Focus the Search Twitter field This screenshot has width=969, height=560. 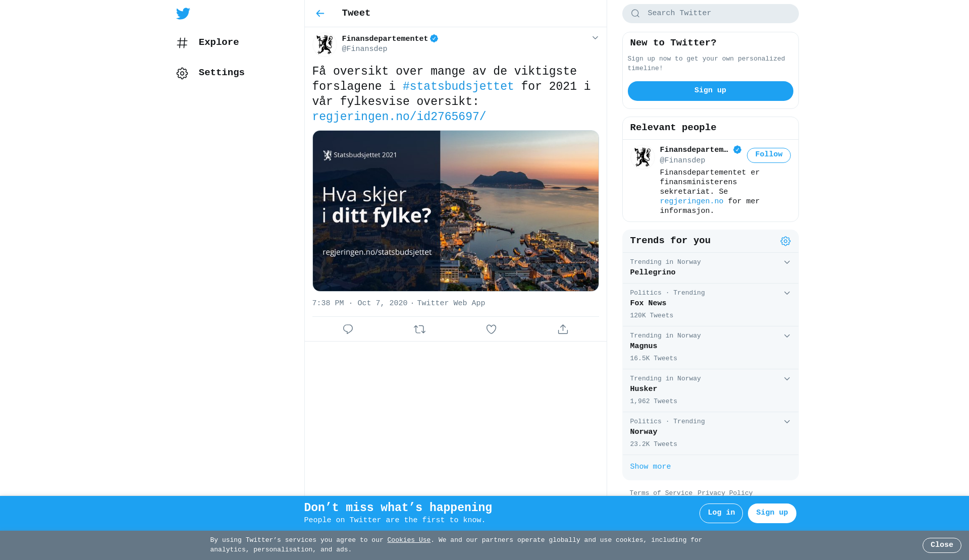pos(711,14)
